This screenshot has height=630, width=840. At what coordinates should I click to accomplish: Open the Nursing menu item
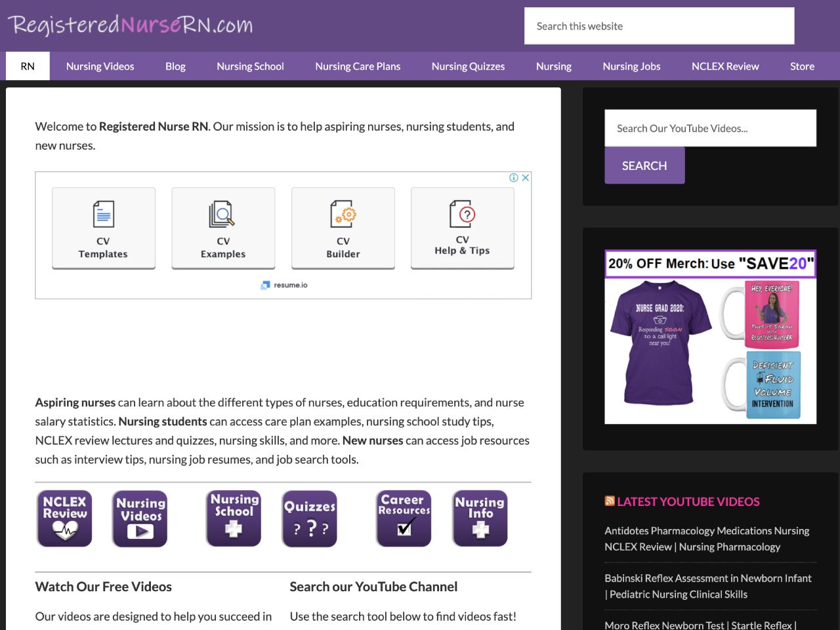click(553, 66)
